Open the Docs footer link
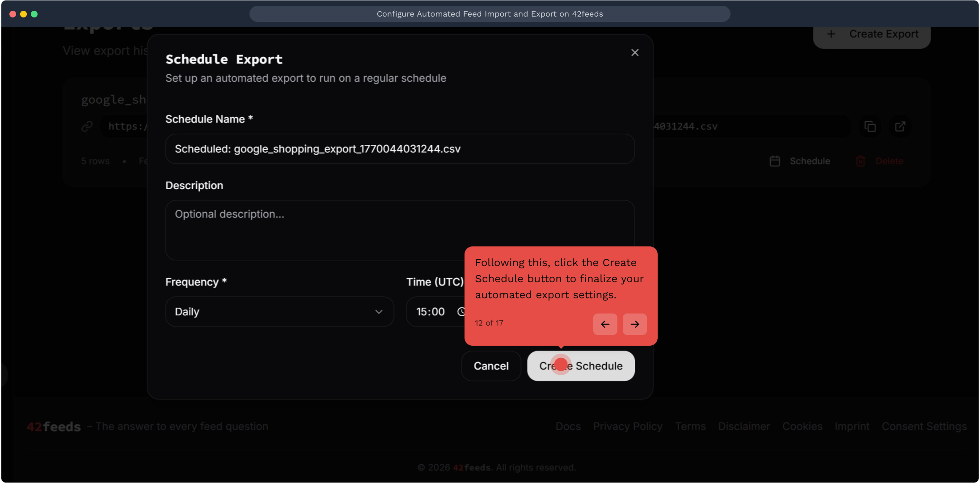 [568, 427]
